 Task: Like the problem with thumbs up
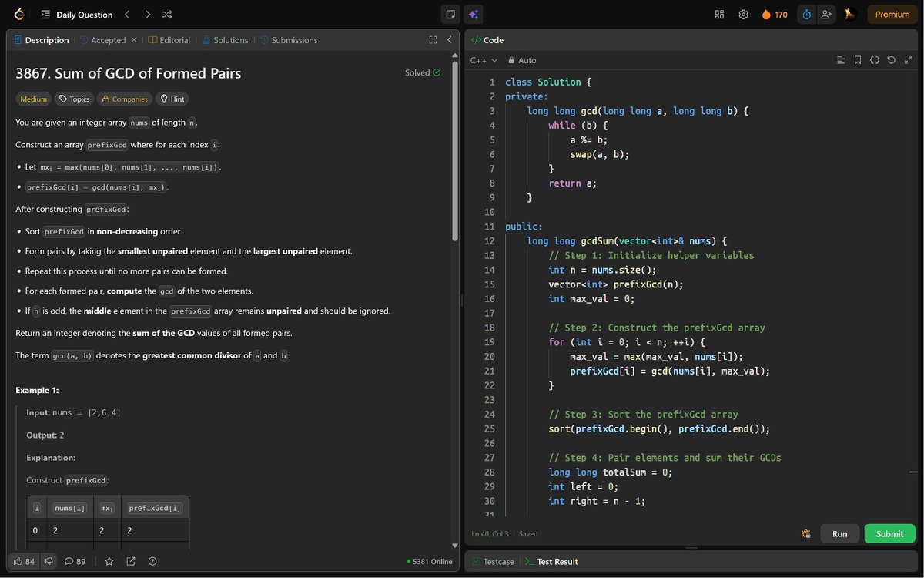coord(25,561)
